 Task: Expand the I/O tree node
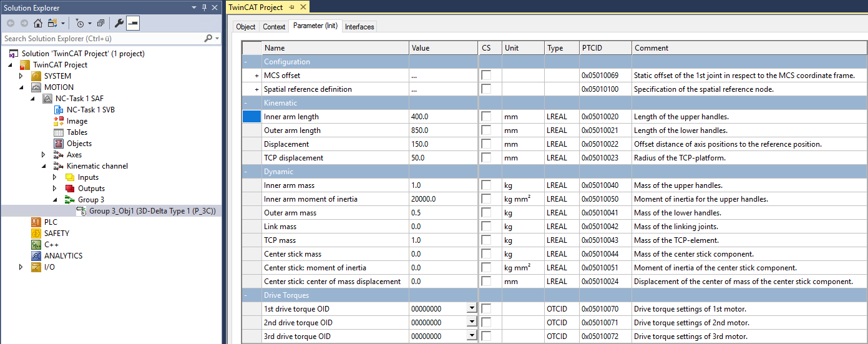click(x=21, y=267)
